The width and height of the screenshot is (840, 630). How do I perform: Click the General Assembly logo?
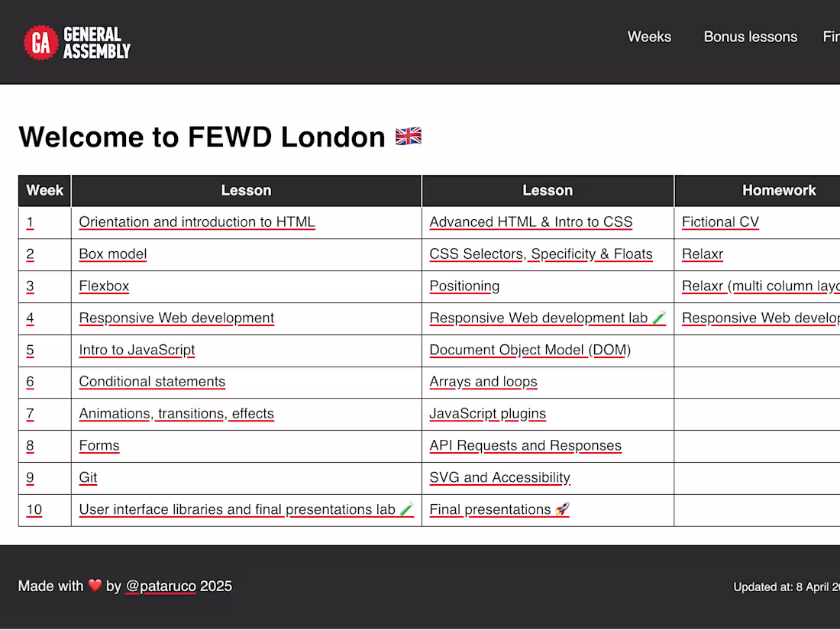tap(77, 43)
